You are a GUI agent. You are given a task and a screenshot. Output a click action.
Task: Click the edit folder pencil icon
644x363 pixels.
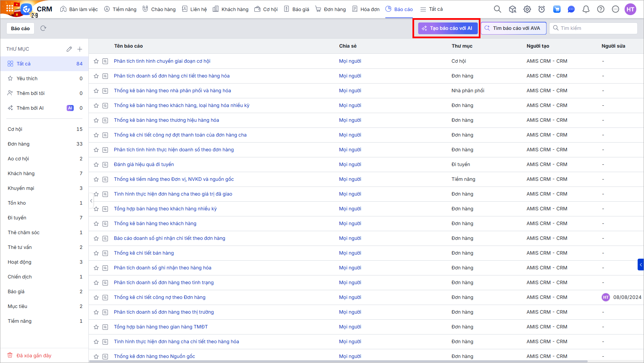[x=69, y=49]
